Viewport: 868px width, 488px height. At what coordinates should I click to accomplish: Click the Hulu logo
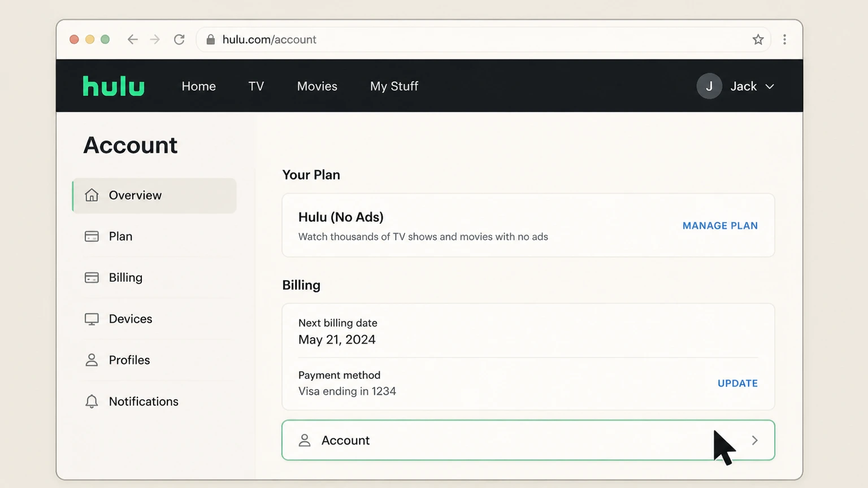pyautogui.click(x=114, y=86)
